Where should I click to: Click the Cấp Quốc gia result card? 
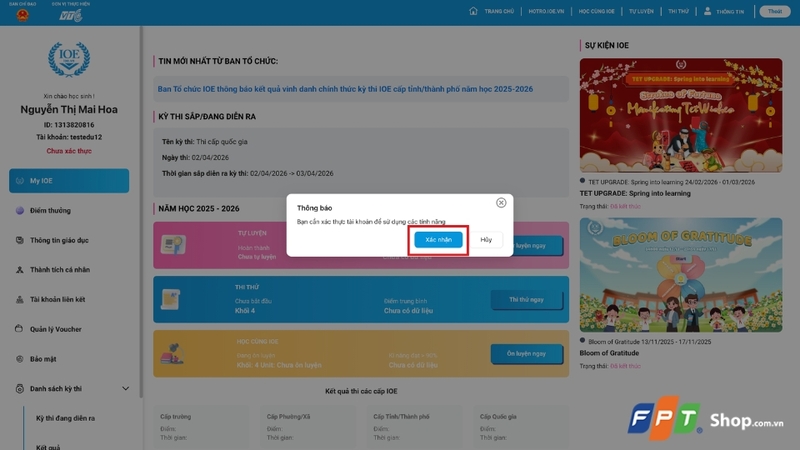521,428
